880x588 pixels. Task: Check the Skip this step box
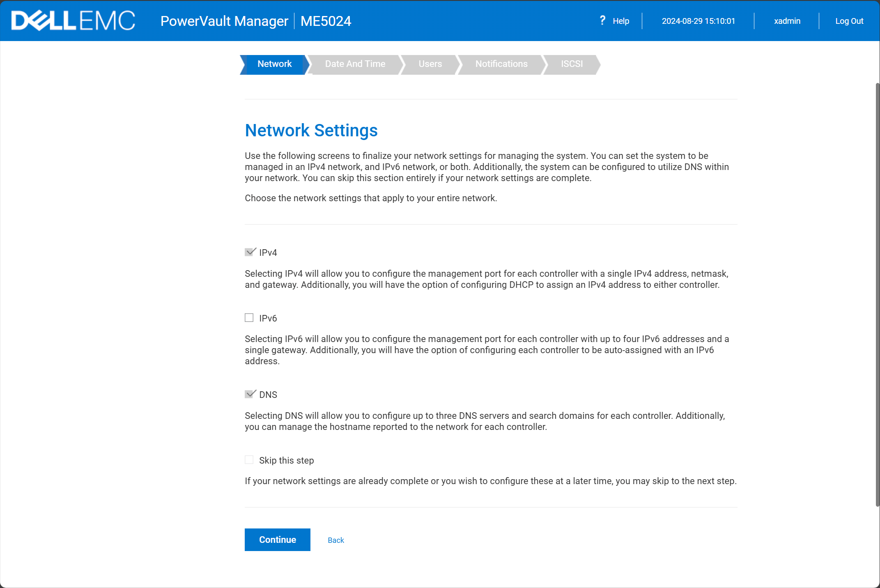(x=249, y=460)
